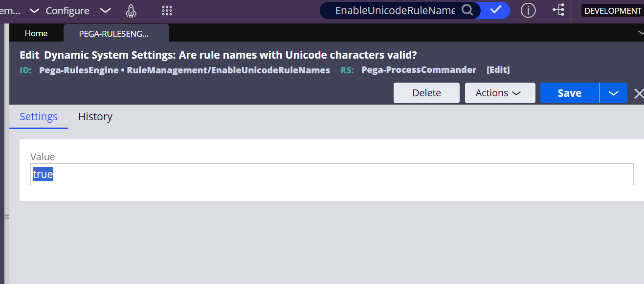
Task: Click the application grid icon in toolbar
Action: [166, 11]
